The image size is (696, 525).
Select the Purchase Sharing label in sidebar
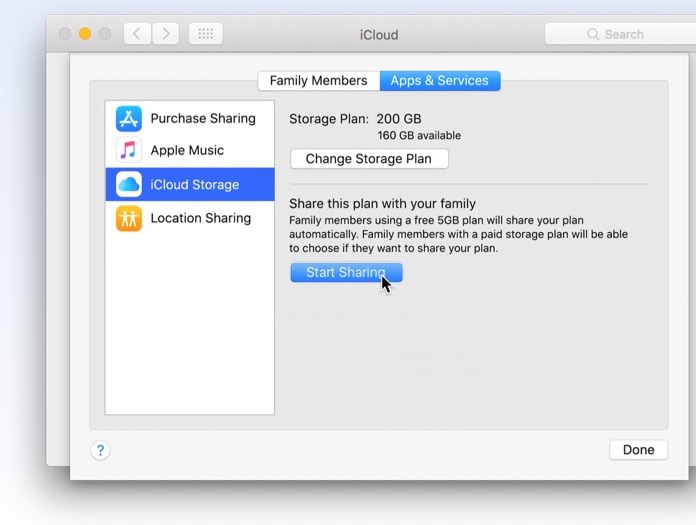pos(203,118)
